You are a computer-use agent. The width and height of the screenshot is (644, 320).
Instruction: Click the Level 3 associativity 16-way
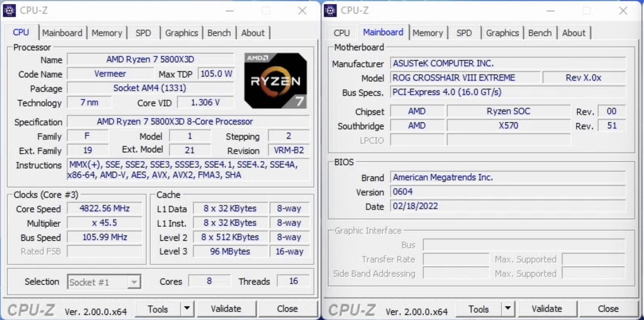point(289,251)
